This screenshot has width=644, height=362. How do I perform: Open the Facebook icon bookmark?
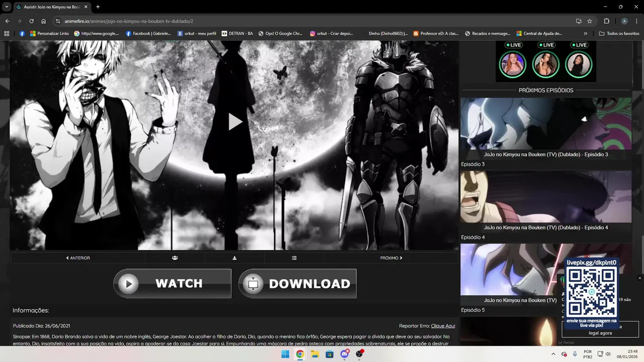(22, 34)
